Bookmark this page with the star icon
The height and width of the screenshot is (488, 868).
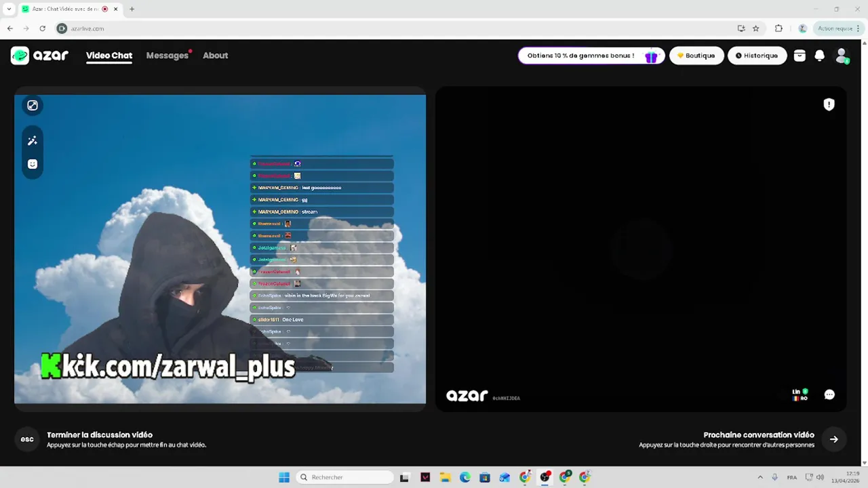(x=756, y=28)
